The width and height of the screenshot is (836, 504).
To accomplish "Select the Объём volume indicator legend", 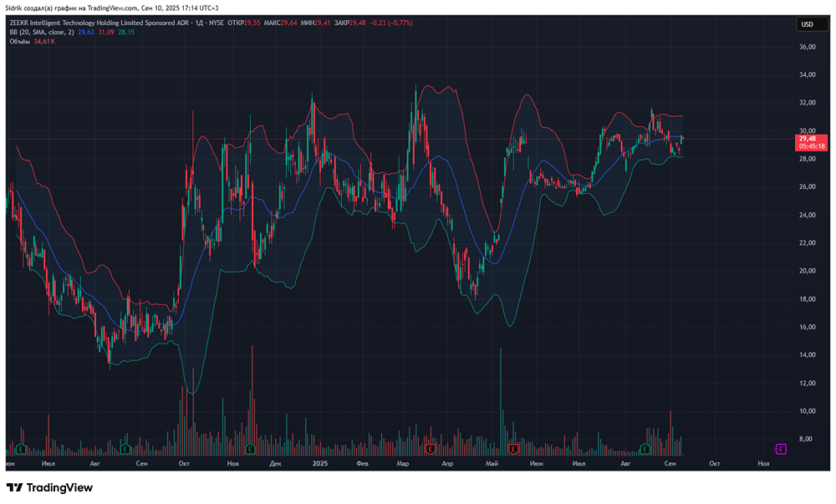I will click(19, 41).
